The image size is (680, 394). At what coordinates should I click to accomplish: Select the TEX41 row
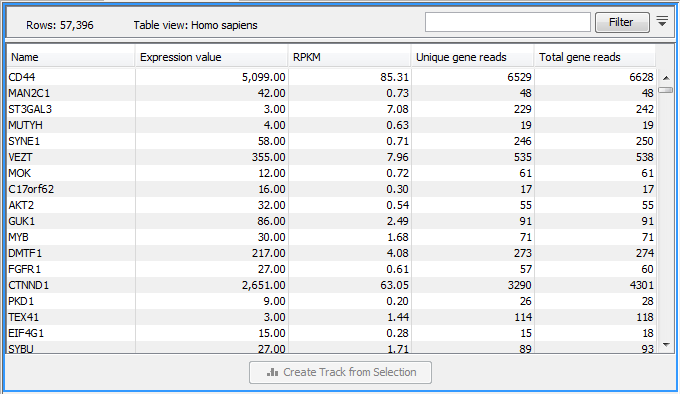pyautogui.click(x=331, y=317)
